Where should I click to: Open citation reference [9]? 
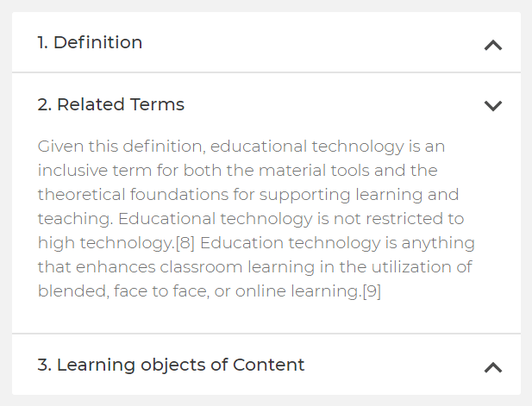point(370,291)
